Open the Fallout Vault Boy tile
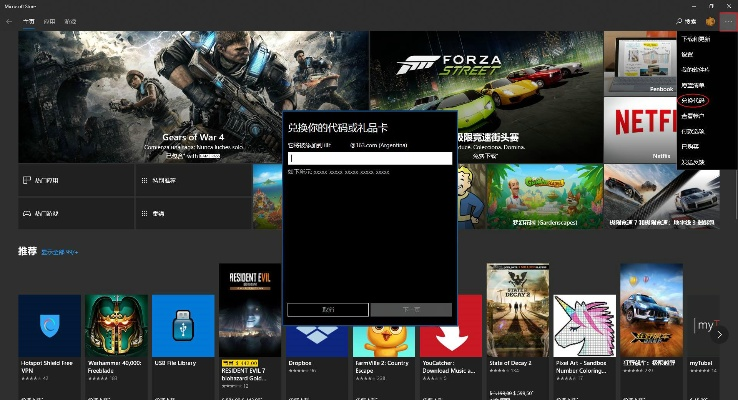738x400 pixels. click(472, 197)
